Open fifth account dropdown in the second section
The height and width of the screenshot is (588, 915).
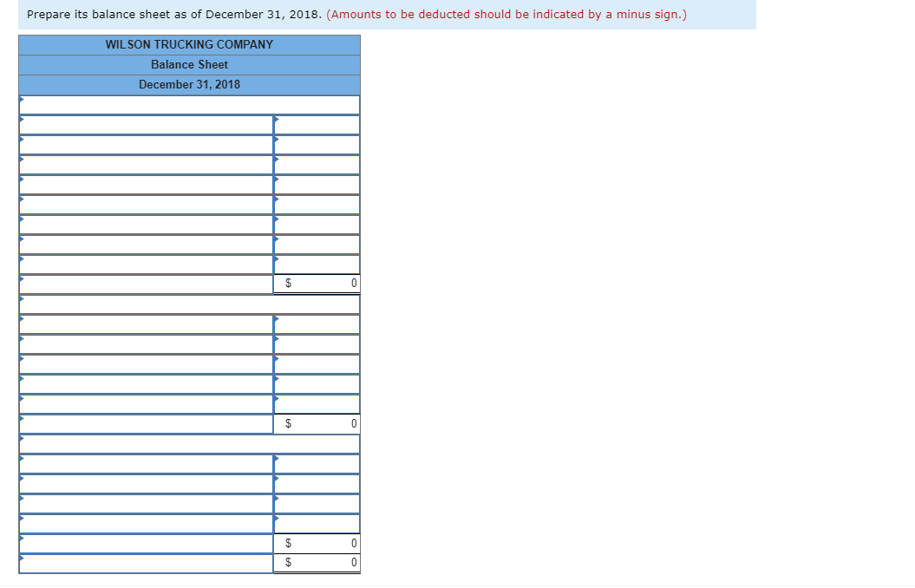147,404
